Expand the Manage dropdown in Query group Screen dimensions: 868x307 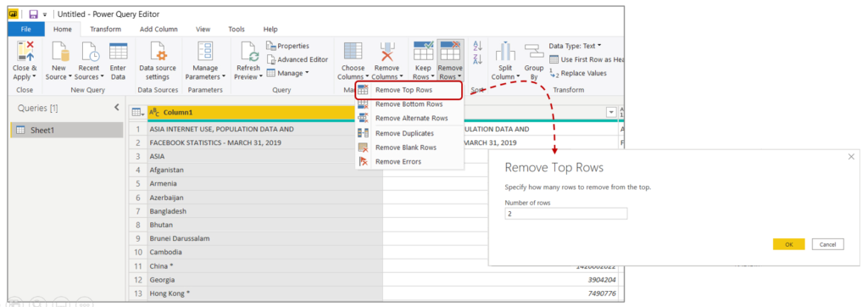[288, 73]
